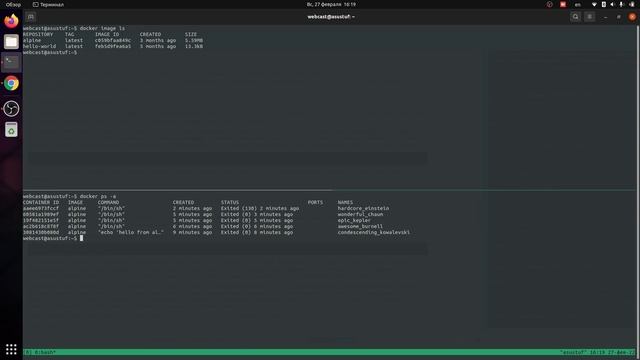The height and width of the screenshot is (360, 640).
Task: Click the 'hello-world' repository row
Action: click(x=113, y=47)
